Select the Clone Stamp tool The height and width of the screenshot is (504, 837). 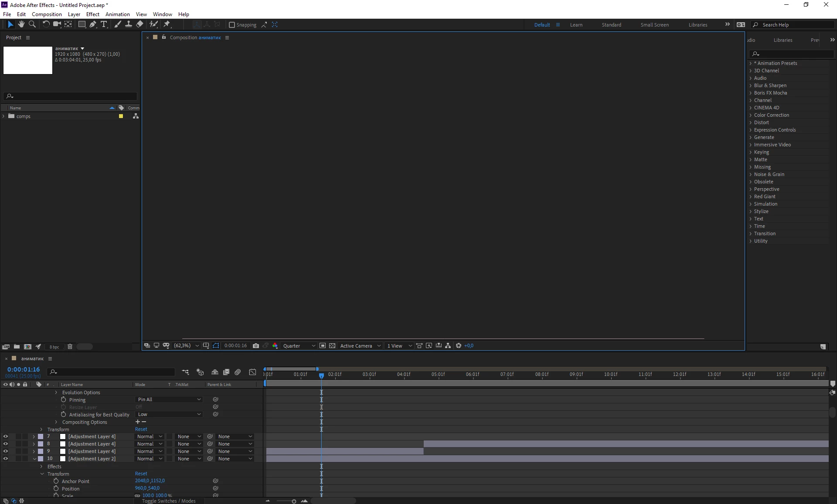pos(129,24)
